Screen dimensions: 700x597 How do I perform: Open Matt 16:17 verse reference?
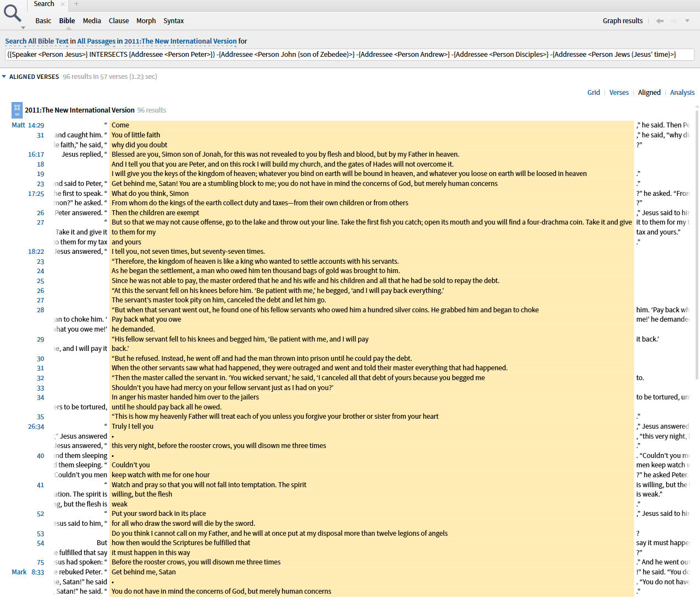pos(36,154)
